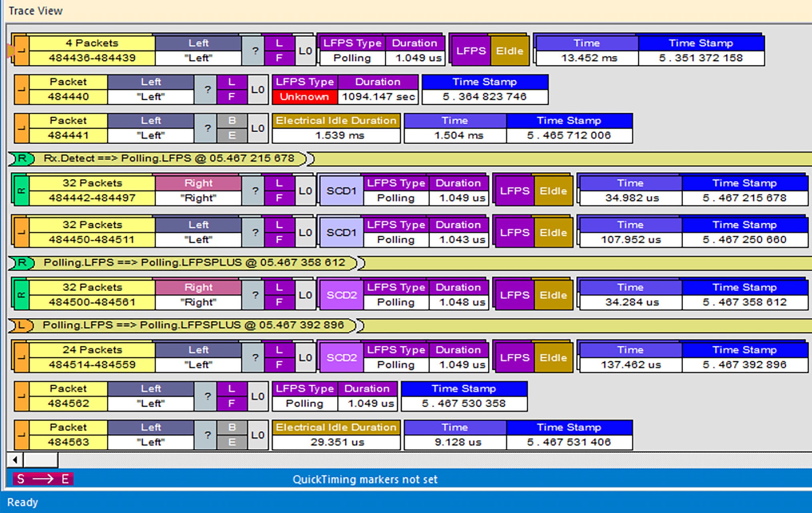812x513 pixels.
Task: Click the SCD2 cell of packets 484500-484561
Action: tap(341, 295)
